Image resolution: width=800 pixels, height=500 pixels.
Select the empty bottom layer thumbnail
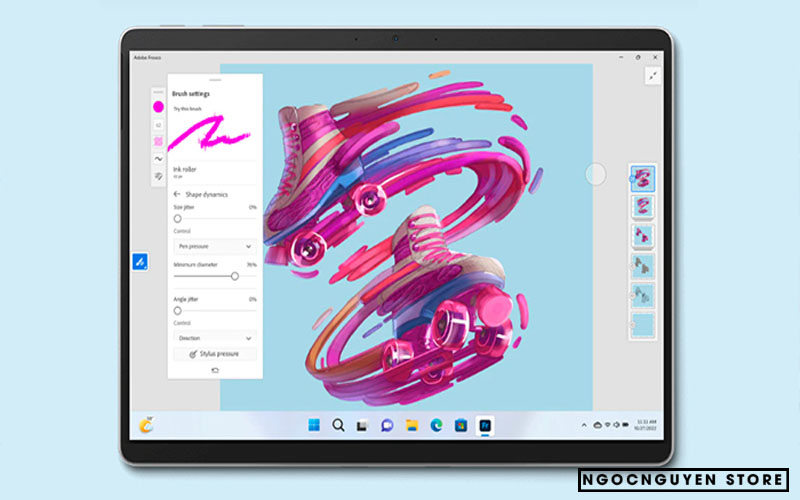coord(641,324)
